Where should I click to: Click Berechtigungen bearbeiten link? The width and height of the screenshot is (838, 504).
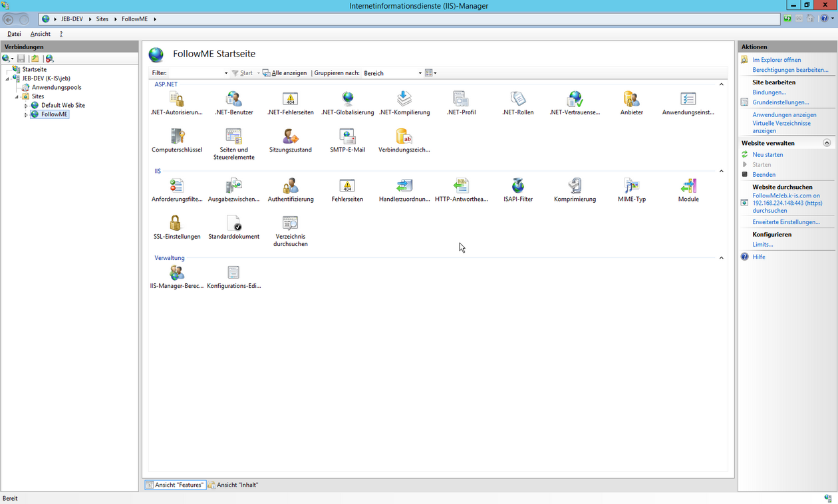(790, 70)
